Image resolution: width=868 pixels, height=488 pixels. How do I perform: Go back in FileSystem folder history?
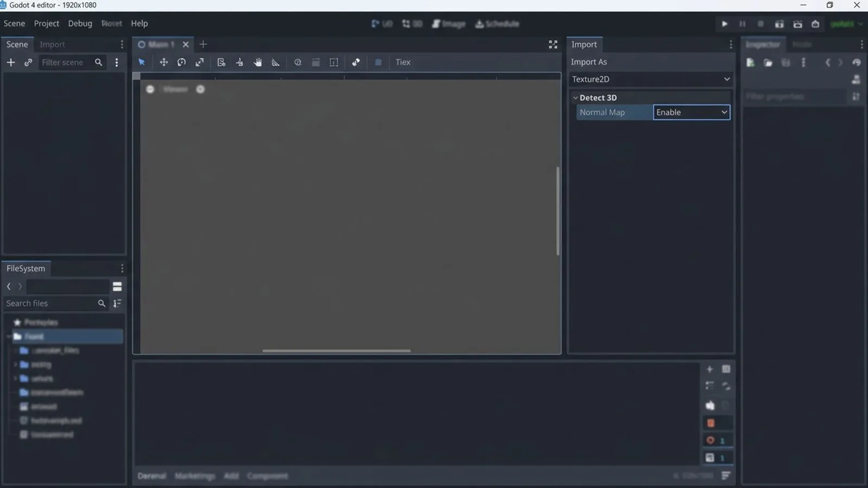tap(9, 286)
